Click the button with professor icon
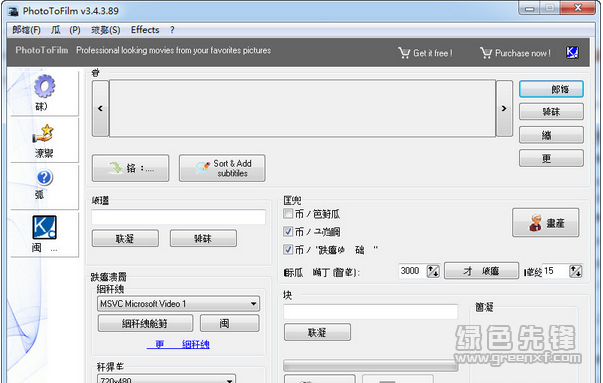 [545, 223]
